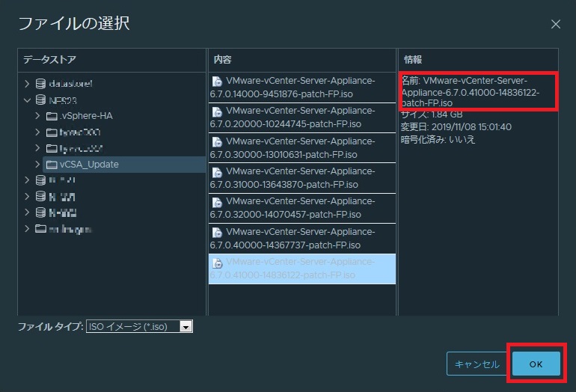Click the ISO file icon for 6.7.0.41000
The width and height of the screenshot is (576, 392).
[x=217, y=263]
